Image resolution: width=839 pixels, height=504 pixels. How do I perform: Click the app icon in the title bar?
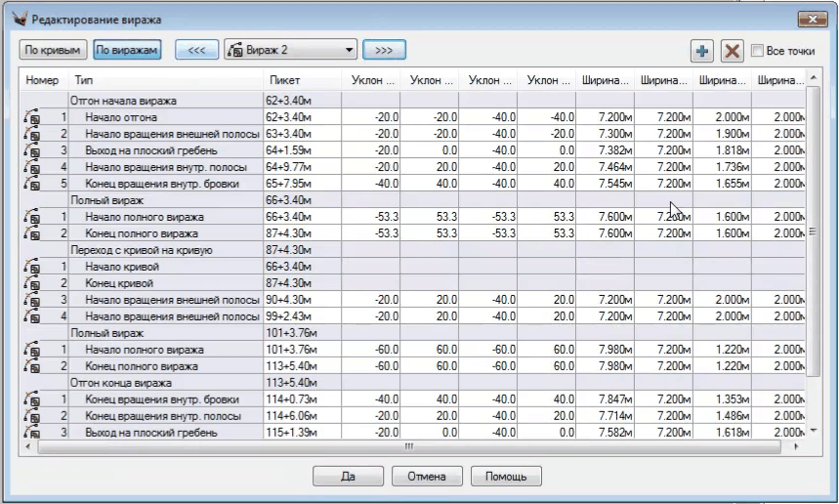click(19, 19)
